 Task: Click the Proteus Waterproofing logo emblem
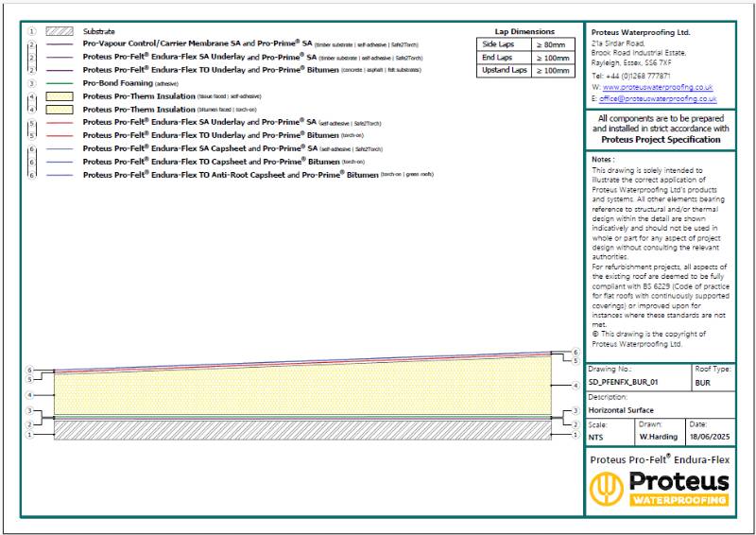click(608, 488)
